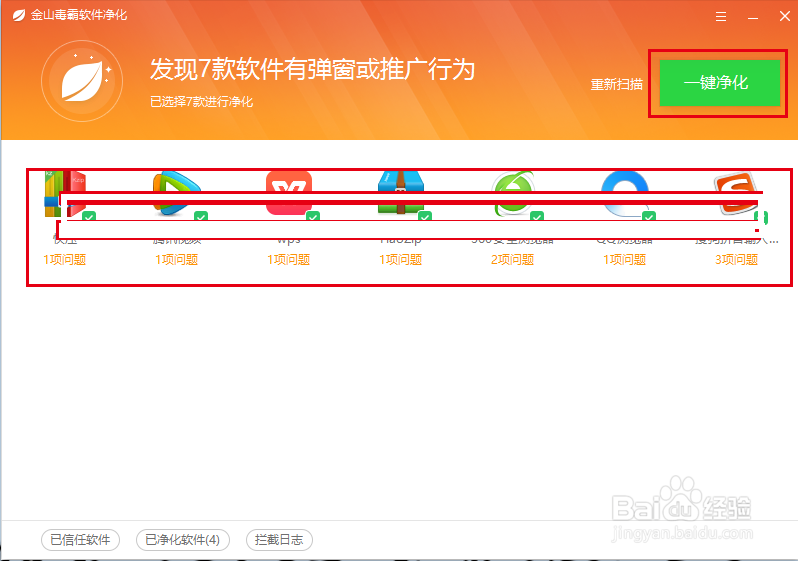
Task: Click 1项问题 under QQ浏览器
Action: (624, 260)
